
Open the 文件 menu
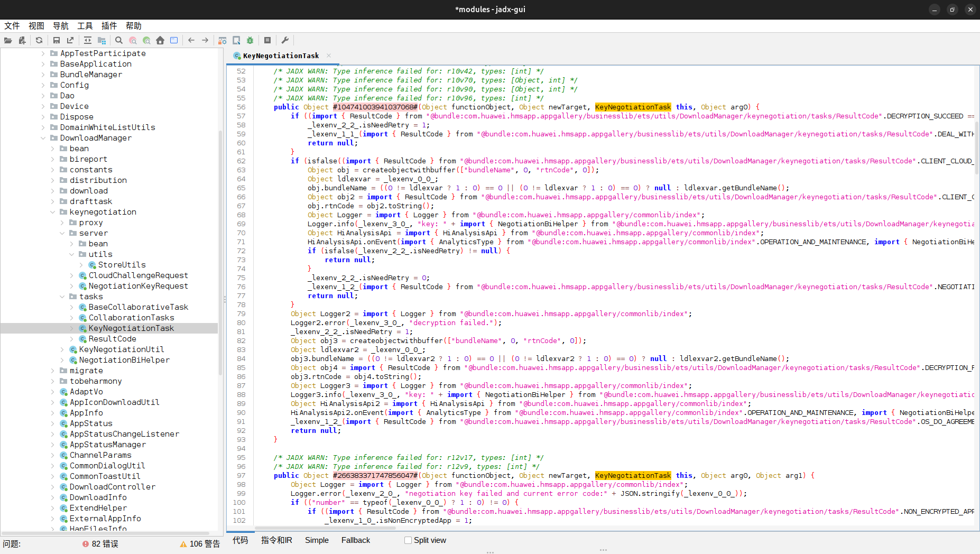click(12, 26)
